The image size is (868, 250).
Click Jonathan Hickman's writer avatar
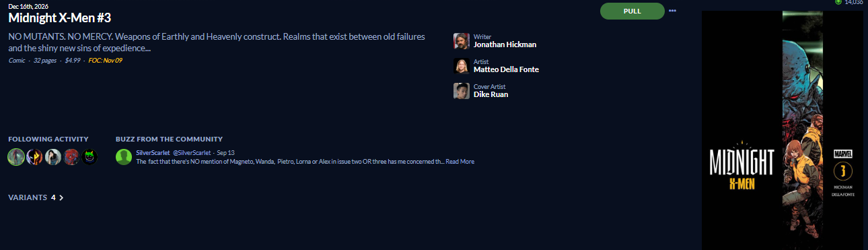[x=462, y=41]
